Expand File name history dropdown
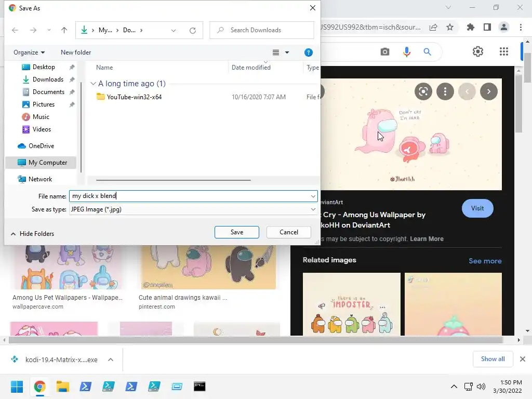Image resolution: width=532 pixels, height=399 pixels. (x=313, y=196)
